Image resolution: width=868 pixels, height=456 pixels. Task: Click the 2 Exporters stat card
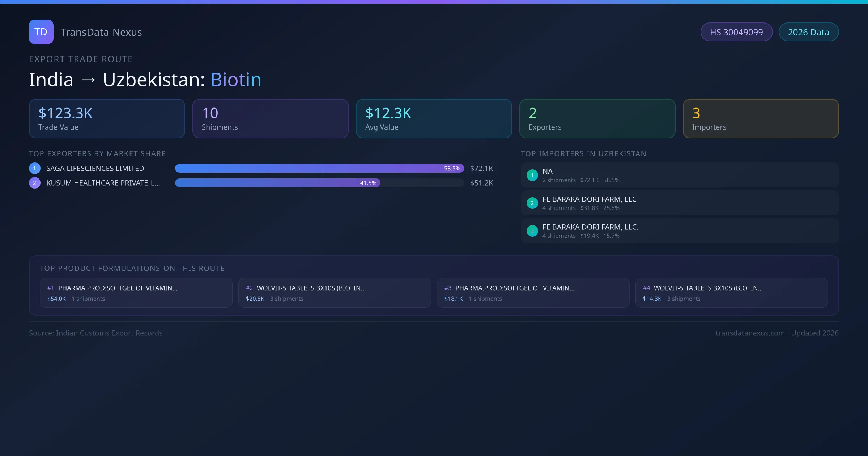(x=597, y=119)
